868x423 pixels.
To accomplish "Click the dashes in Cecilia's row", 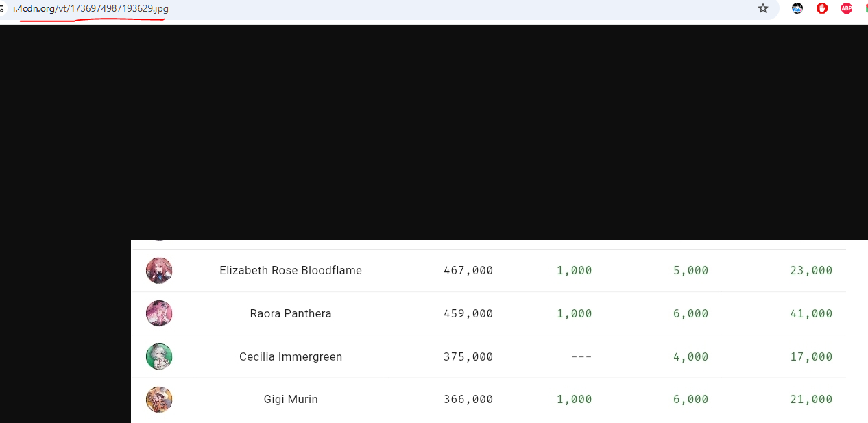I will tap(581, 357).
